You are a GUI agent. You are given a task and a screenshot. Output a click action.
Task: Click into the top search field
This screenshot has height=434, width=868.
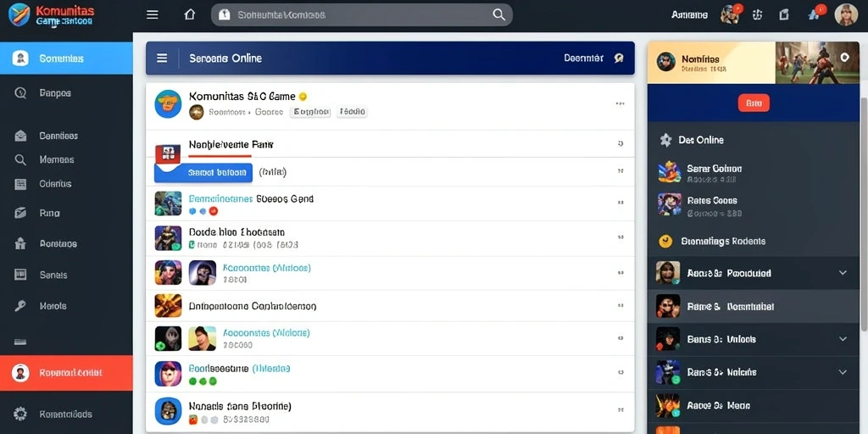pyautogui.click(x=361, y=15)
